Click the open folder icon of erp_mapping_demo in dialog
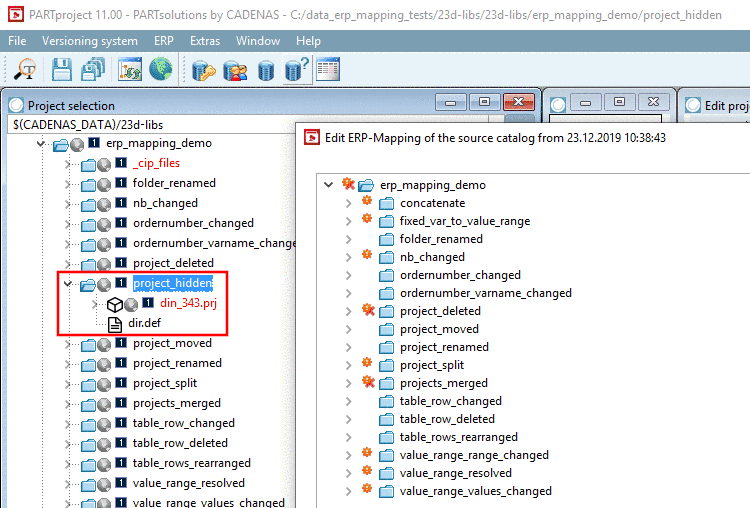The height and width of the screenshot is (508, 750). [366, 185]
